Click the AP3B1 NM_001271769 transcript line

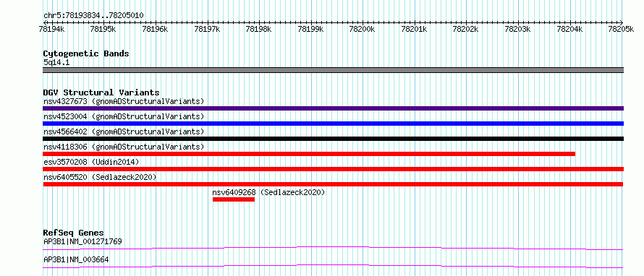tap(333, 248)
